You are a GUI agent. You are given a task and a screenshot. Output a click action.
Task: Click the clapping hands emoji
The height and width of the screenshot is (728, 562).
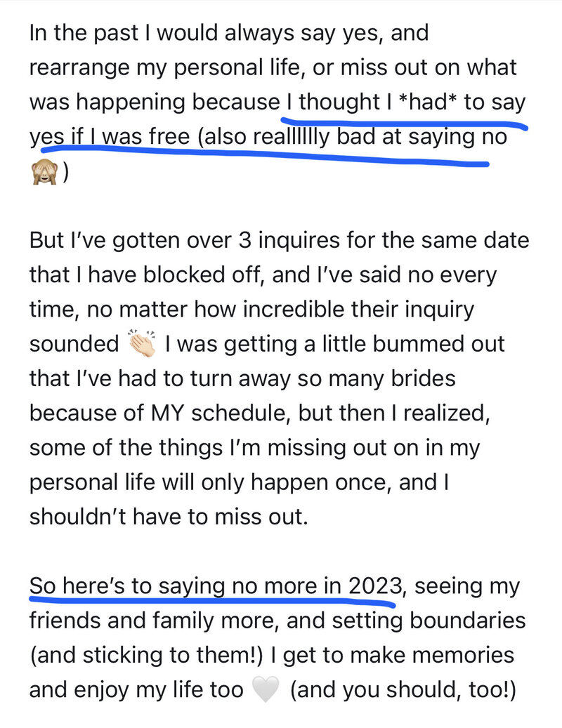(x=142, y=344)
